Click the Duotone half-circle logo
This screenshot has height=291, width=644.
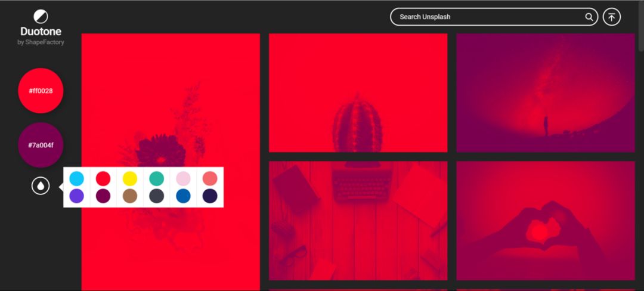tap(41, 17)
